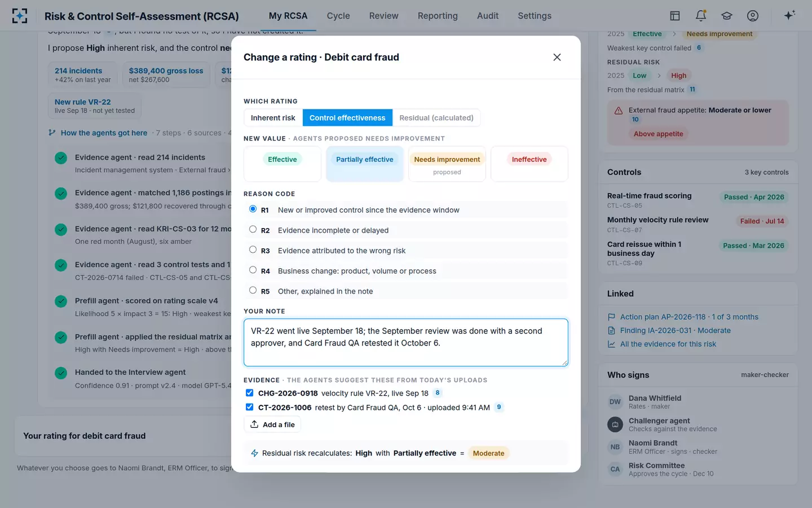
Task: Uncheck the CHG-2026-0918 evidence checkbox
Action: click(x=249, y=393)
